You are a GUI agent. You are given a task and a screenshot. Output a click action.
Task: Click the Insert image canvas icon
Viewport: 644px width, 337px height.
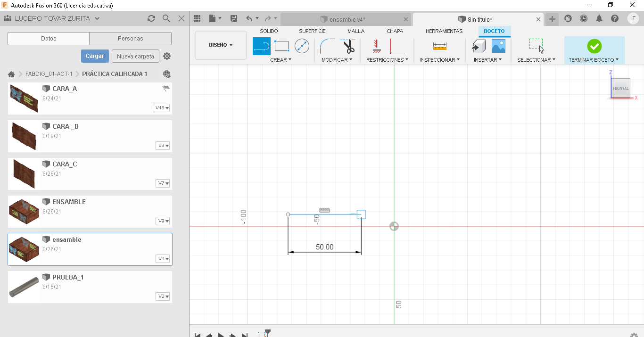tap(498, 46)
